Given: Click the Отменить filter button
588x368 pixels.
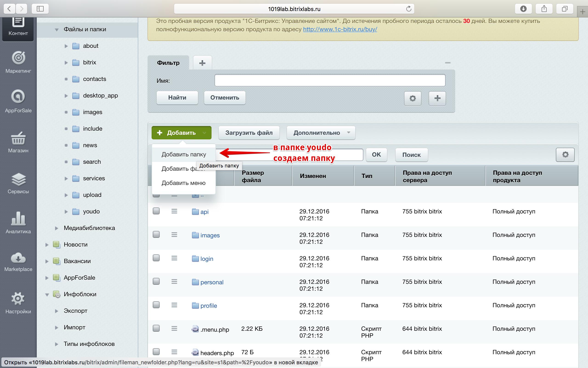Looking at the screenshot, I should click(224, 98).
